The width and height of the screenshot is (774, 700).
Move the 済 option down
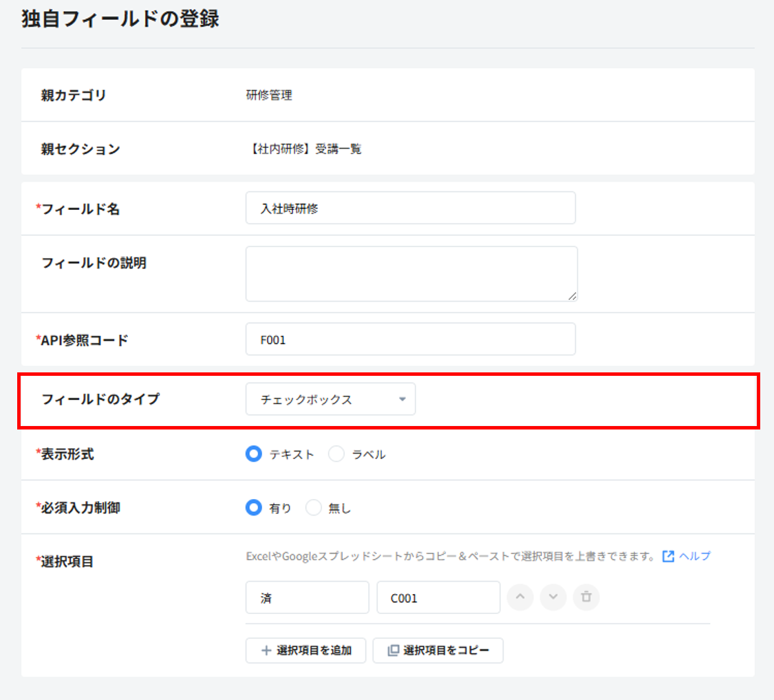click(x=553, y=597)
